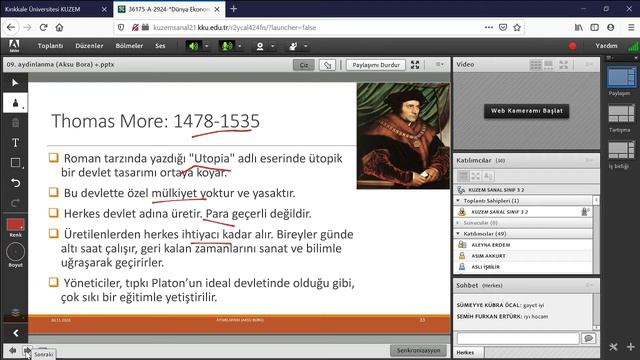The width and height of the screenshot is (640, 360).
Task: Select the arrow pointer tool in whiteboard toolbar
Action: [15, 83]
